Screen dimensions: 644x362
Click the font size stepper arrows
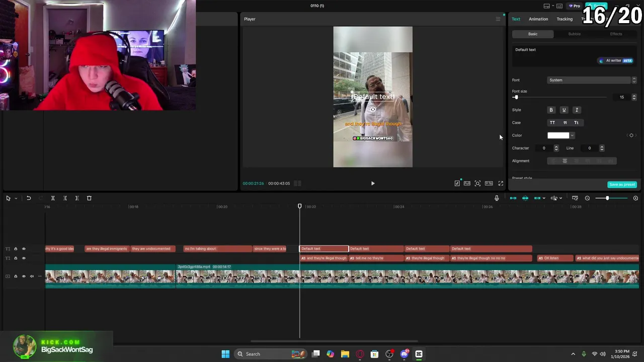tap(634, 97)
